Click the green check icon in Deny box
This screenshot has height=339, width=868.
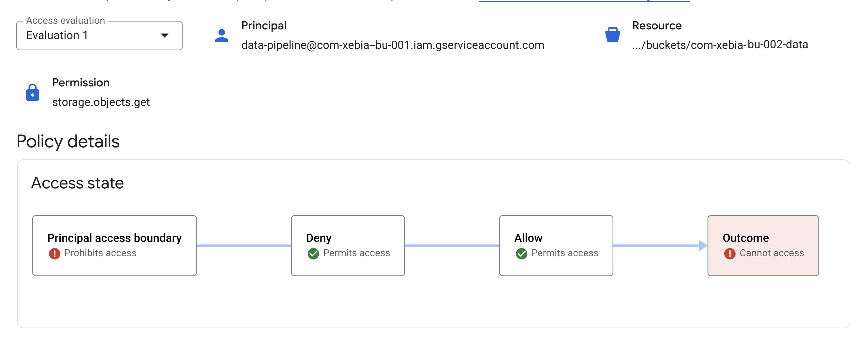(x=313, y=253)
